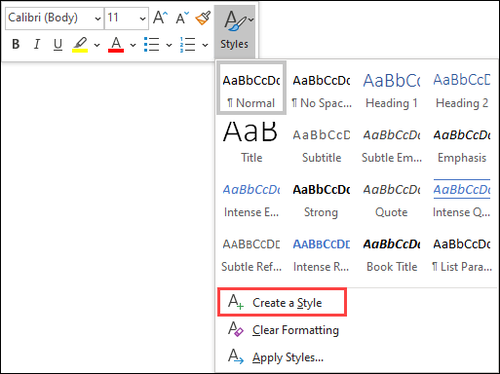This screenshot has height=374, width=500.
Task: Choose Create a Style menu entry
Action: coord(282,302)
